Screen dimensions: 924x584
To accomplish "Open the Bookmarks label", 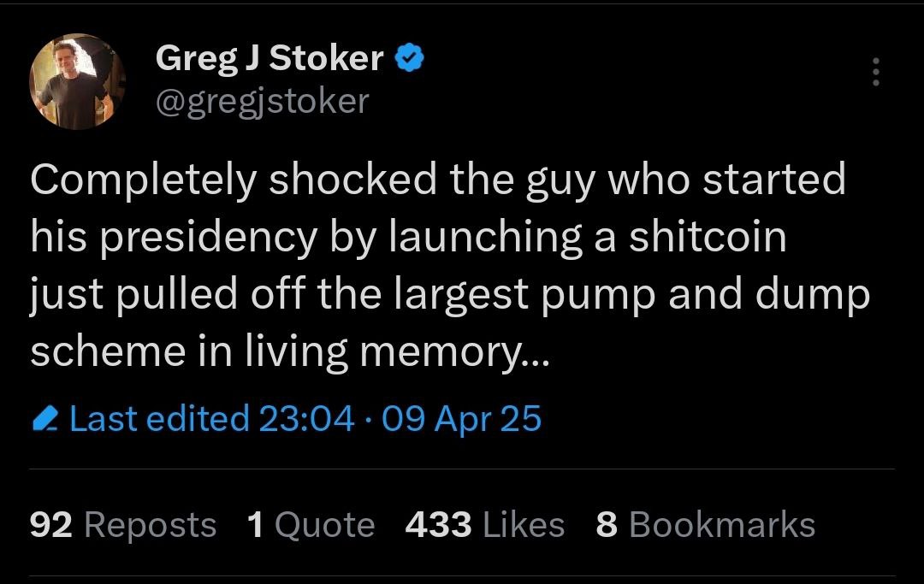I will (x=722, y=525).
